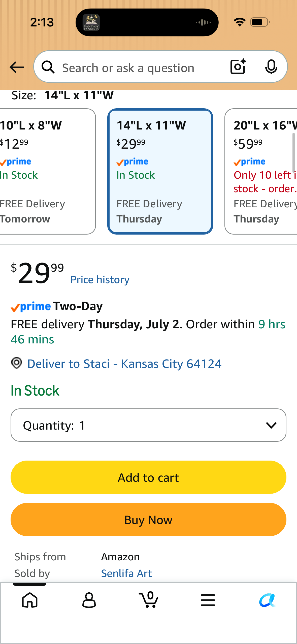Image resolution: width=297 pixels, height=644 pixels.
Task: Click Add to cart button
Action: (148, 477)
